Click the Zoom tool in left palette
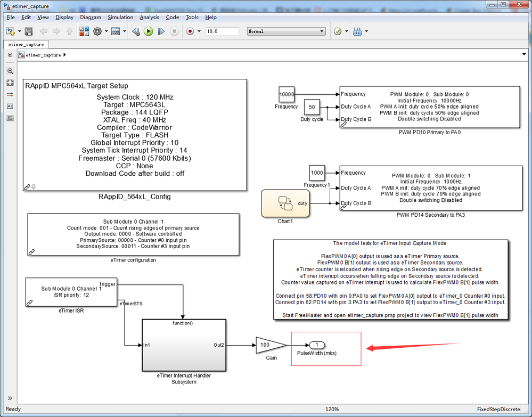This screenshot has height=417, width=532. (10, 71)
